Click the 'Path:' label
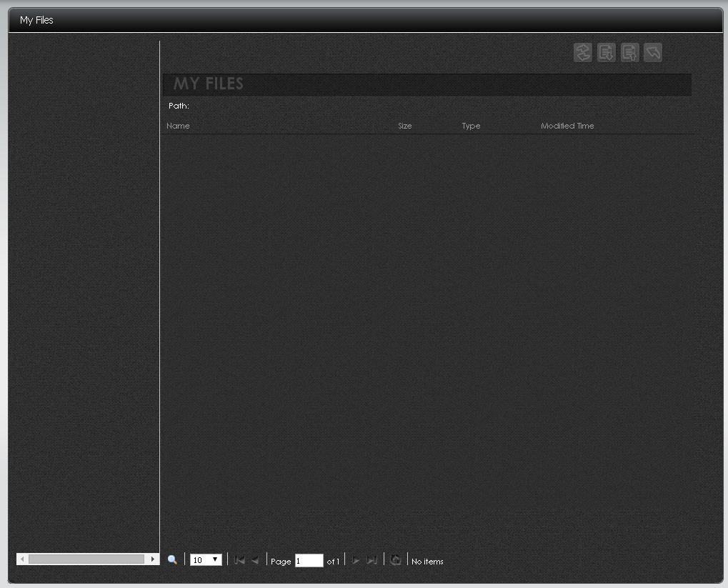 point(179,106)
